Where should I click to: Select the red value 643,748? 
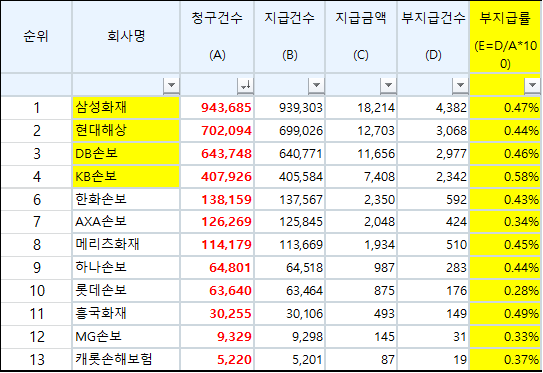tap(226, 154)
